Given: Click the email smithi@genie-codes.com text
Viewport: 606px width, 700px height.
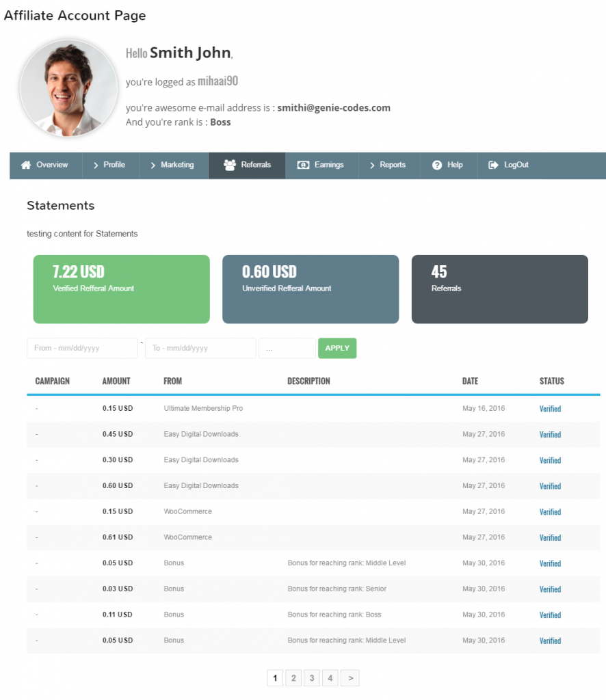Looking at the screenshot, I should pyautogui.click(x=334, y=108).
